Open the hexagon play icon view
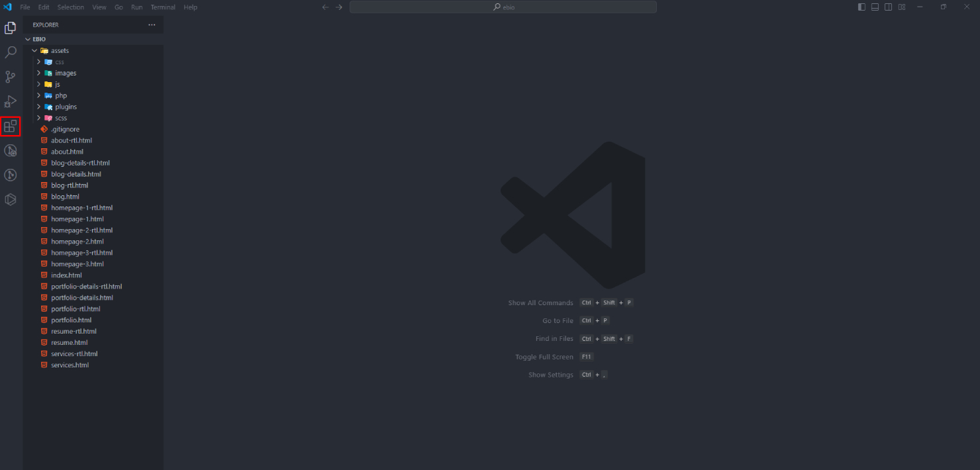 point(11,199)
